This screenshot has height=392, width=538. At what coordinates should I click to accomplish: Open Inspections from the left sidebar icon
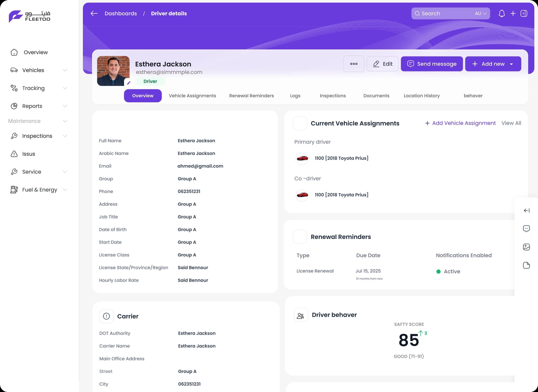point(14,136)
